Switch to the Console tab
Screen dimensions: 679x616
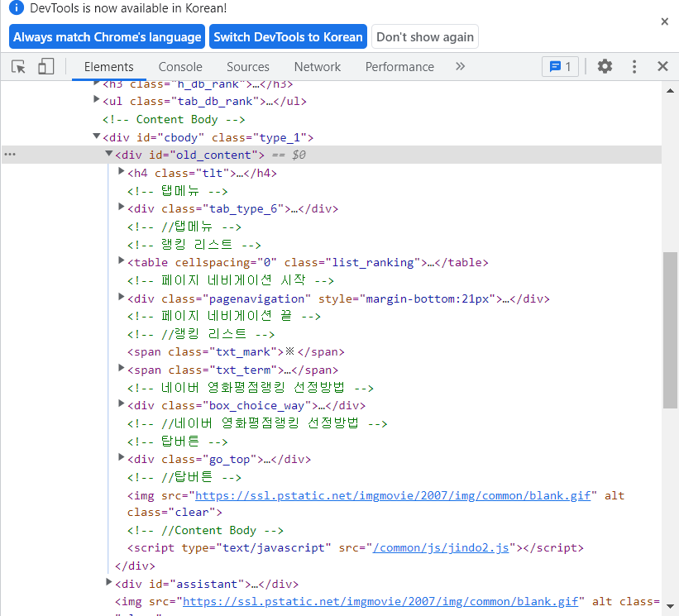tap(180, 67)
